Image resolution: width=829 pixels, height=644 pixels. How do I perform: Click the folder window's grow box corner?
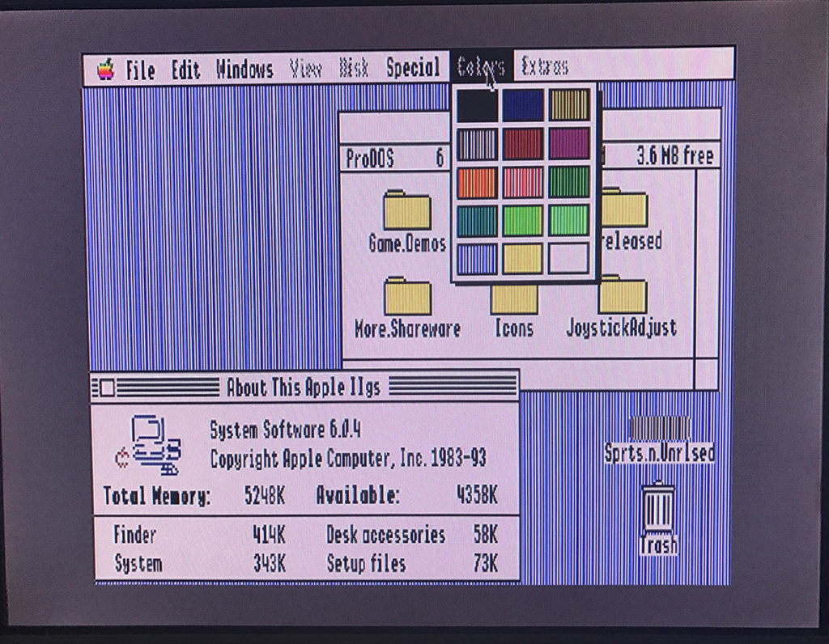coord(706,373)
